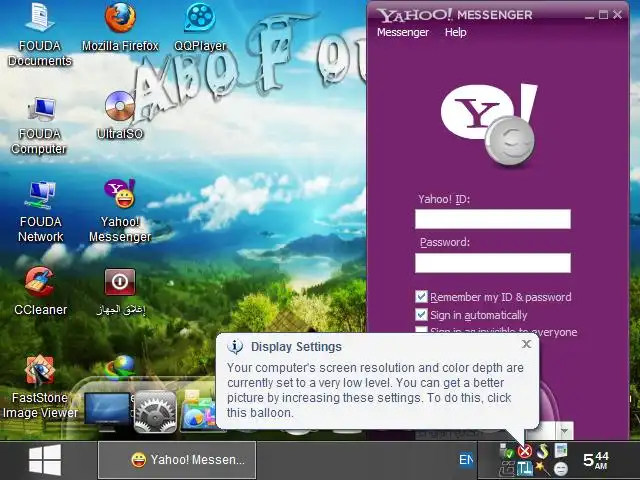The width and height of the screenshot is (640, 480).
Task: Click the safely remove hardware tray icon
Action: pyautogui.click(x=506, y=451)
